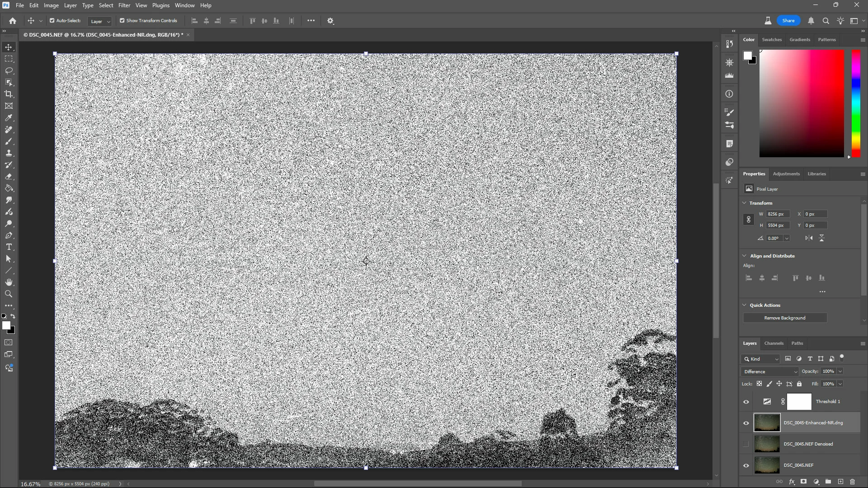Switch to the Channels tab
This screenshot has width=868, height=488.
pyautogui.click(x=774, y=343)
